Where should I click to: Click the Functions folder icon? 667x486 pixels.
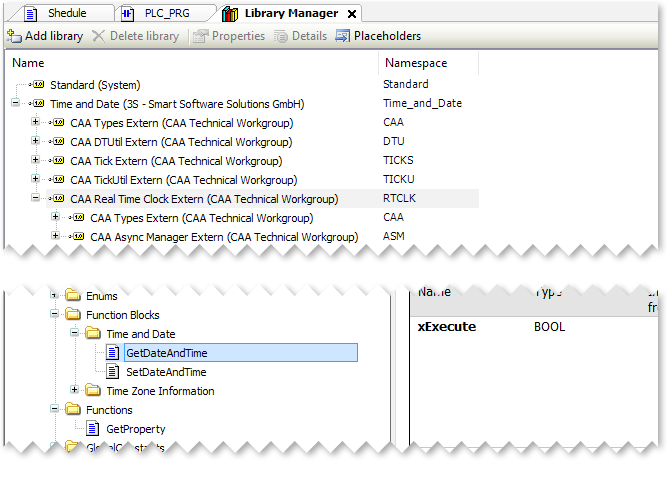tap(72, 410)
